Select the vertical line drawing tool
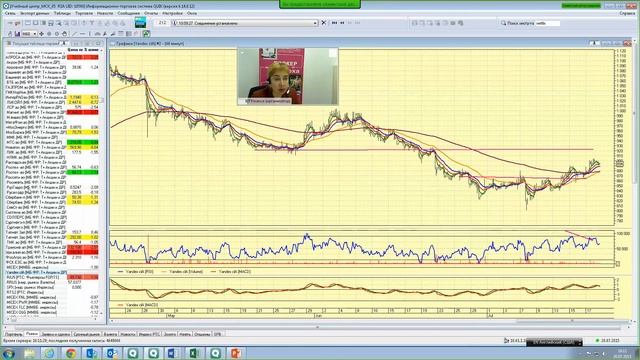 (x=89, y=34)
